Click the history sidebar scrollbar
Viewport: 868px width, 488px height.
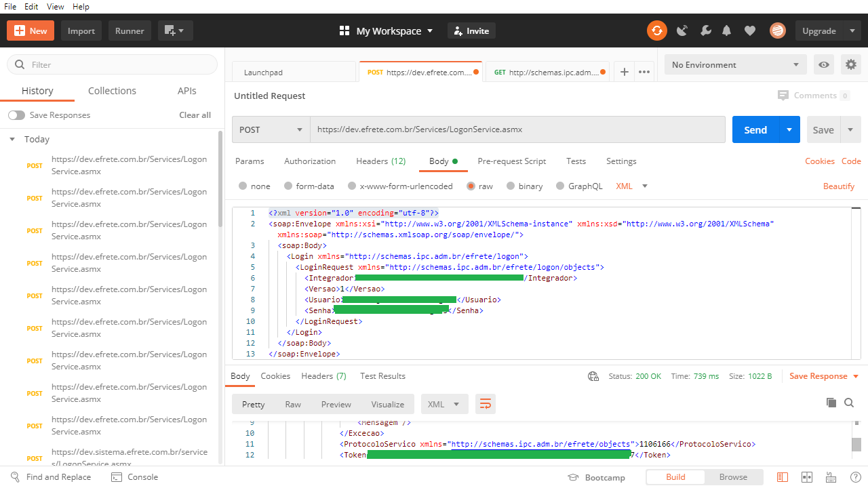point(220,180)
